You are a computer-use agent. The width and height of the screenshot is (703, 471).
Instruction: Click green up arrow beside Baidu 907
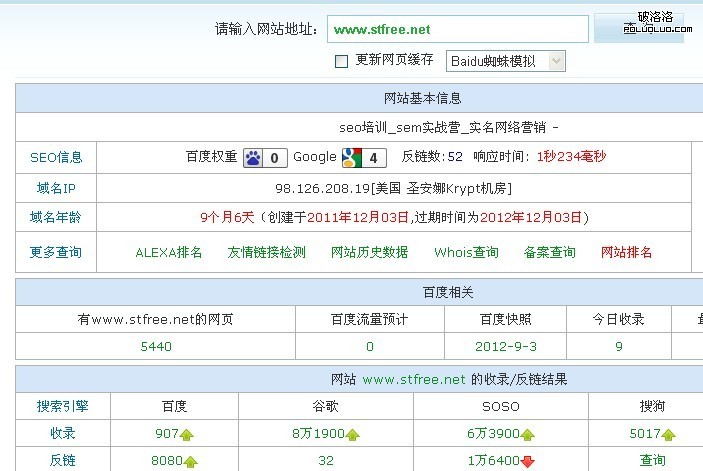[x=189, y=435]
